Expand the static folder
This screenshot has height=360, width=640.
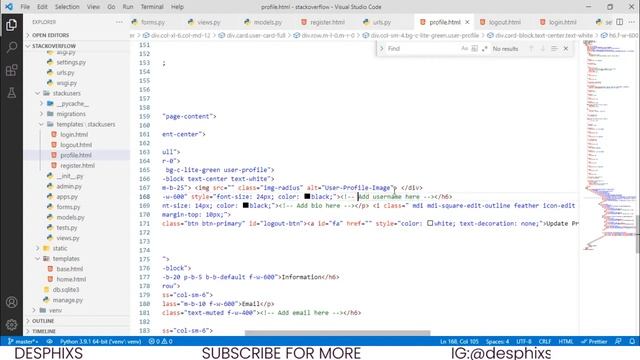coord(60,248)
